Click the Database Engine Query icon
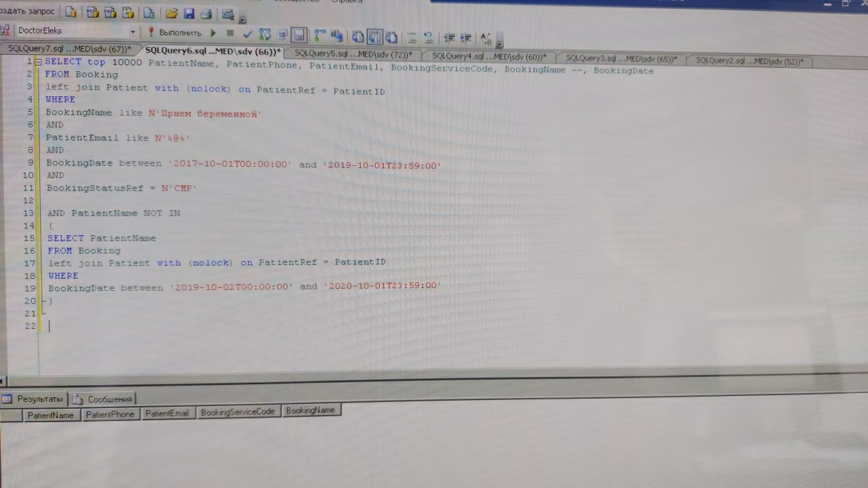This screenshot has height=488, width=868. (71, 13)
